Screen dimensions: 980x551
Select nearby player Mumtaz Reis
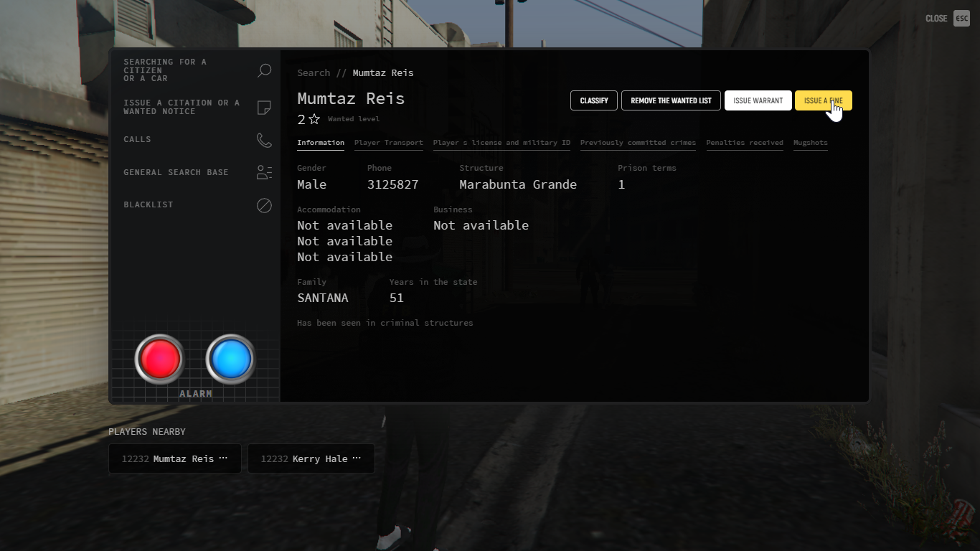click(175, 458)
